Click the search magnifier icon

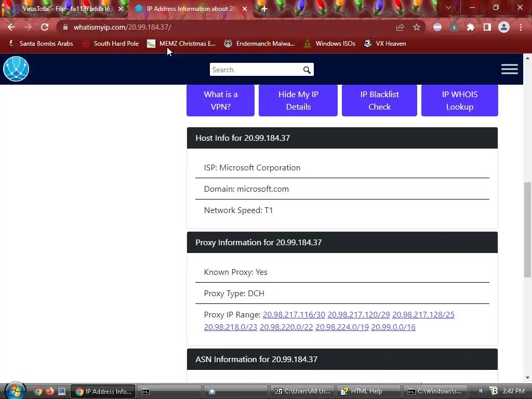pyautogui.click(x=307, y=70)
